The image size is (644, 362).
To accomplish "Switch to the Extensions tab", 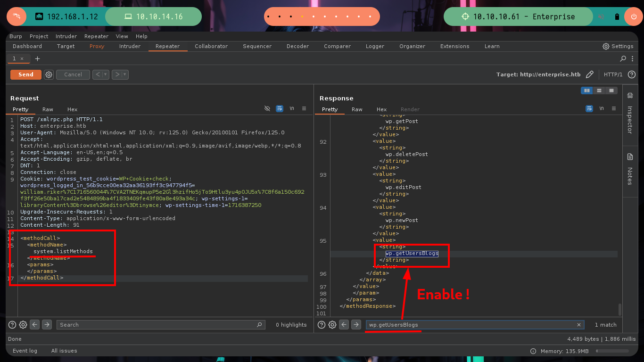I will 455,46.
